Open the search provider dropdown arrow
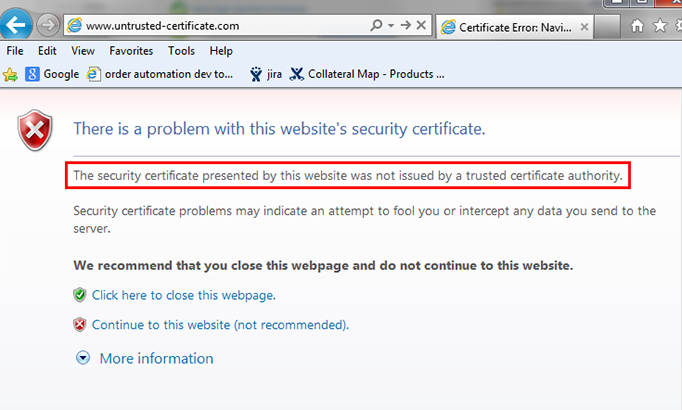 [391, 25]
